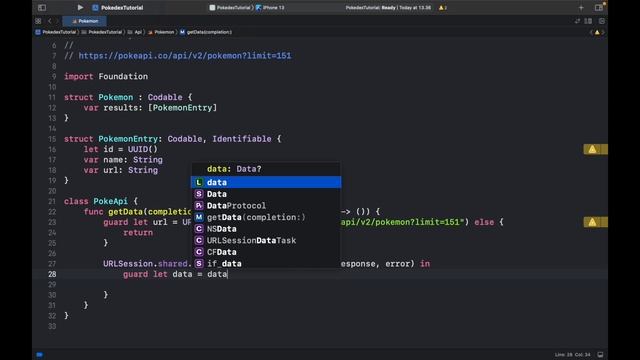Click 'PokeApi' class name on line 21
The width and height of the screenshot is (640, 360).
110,201
